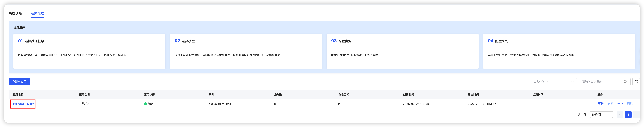Click the next page arrow
Viewport: 644px width, 127px height.
tap(636, 115)
